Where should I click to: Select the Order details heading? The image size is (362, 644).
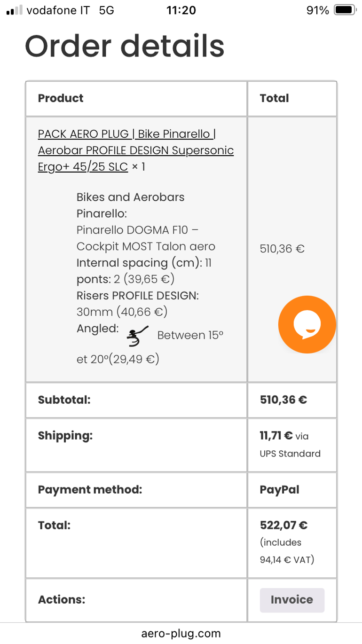pos(125,46)
